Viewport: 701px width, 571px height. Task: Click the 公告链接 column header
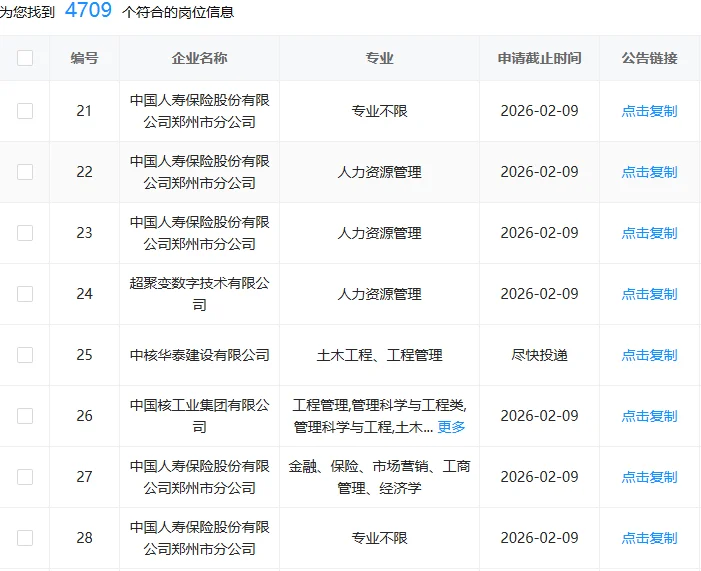650,58
